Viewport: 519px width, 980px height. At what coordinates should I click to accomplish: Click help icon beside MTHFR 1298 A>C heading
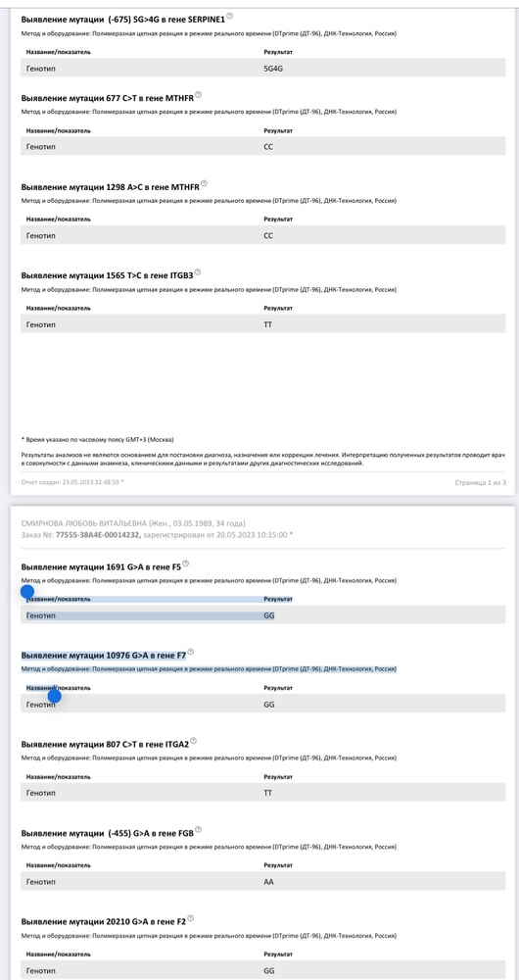[204, 184]
